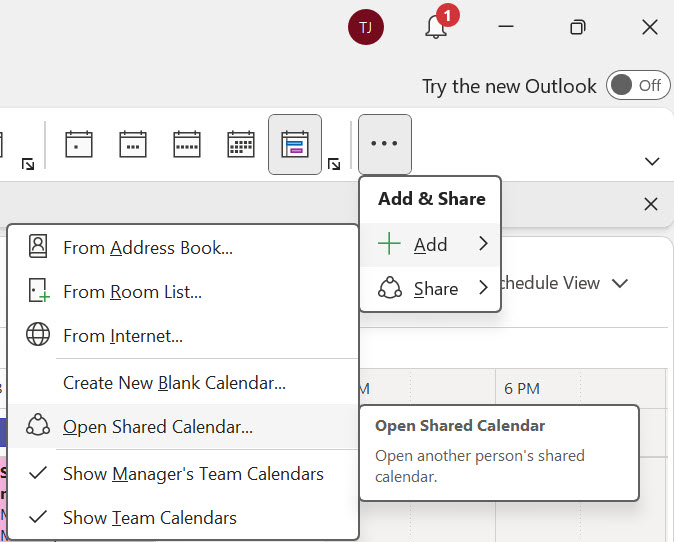
Task: Uncheck Show Team Calendars
Action: 183,517
